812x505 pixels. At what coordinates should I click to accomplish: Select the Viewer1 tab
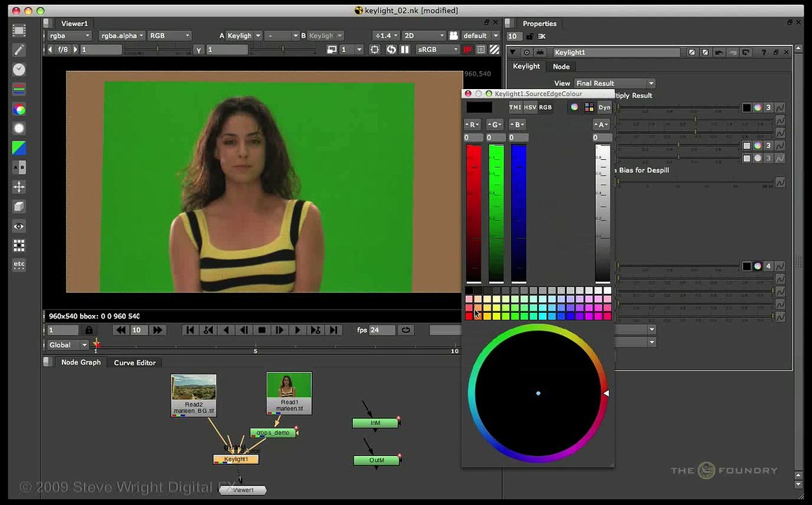[74, 23]
